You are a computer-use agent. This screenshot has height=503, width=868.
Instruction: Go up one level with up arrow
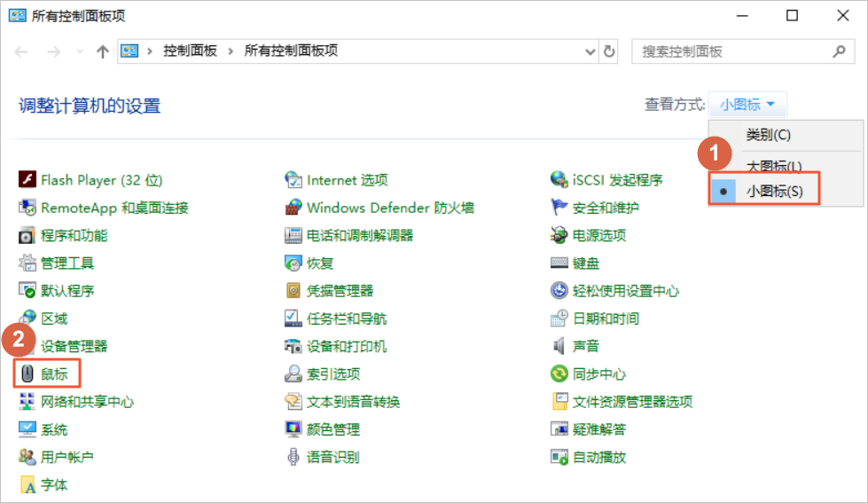(x=102, y=51)
